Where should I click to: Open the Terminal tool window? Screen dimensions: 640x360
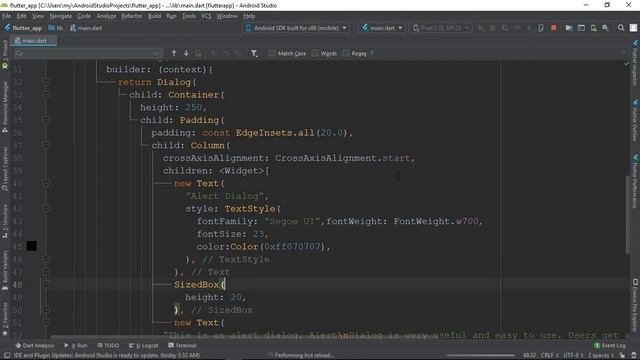tap(182, 345)
